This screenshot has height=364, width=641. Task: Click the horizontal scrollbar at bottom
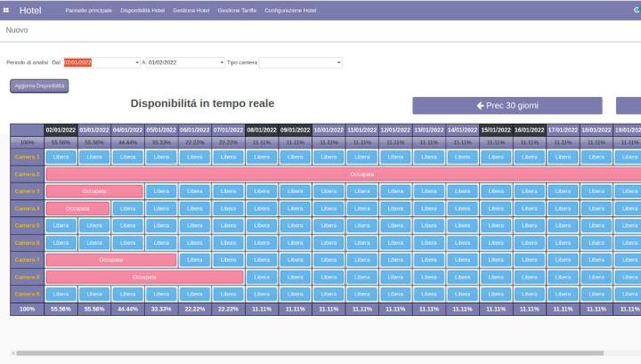click(312, 353)
